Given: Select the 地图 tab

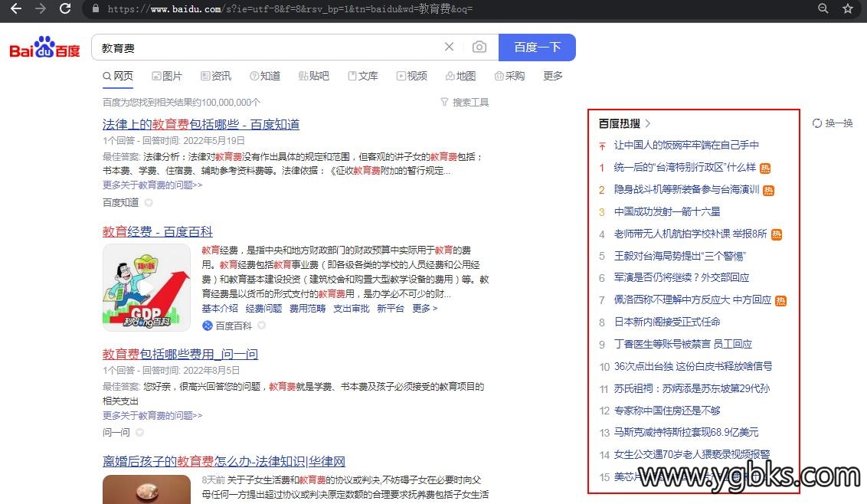Looking at the screenshot, I should tap(461, 76).
